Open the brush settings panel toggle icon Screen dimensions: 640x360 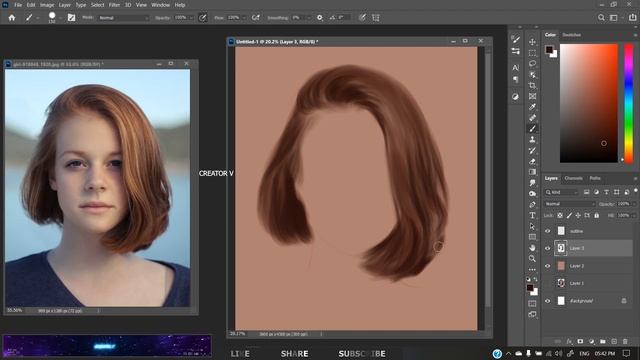point(71,18)
